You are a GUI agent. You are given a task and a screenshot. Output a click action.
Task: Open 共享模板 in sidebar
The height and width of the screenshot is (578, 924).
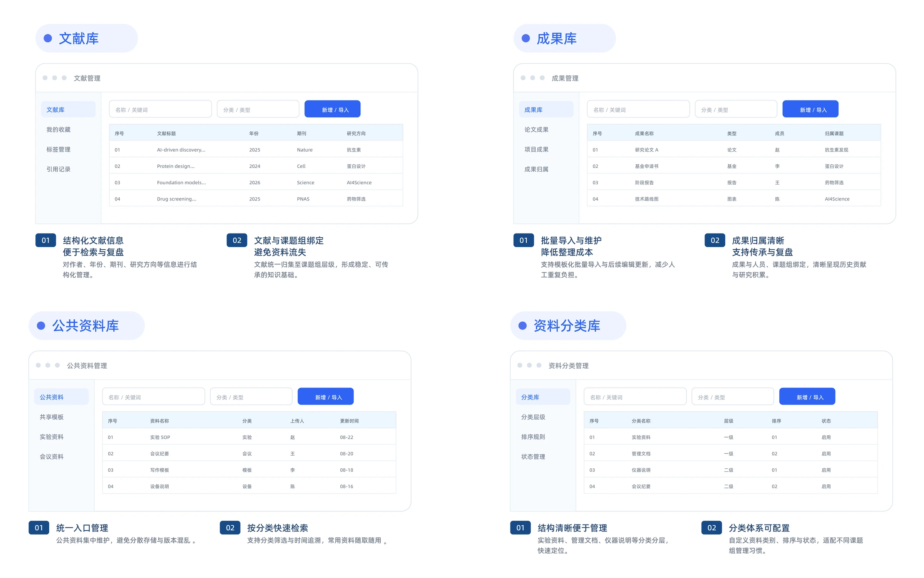click(52, 417)
